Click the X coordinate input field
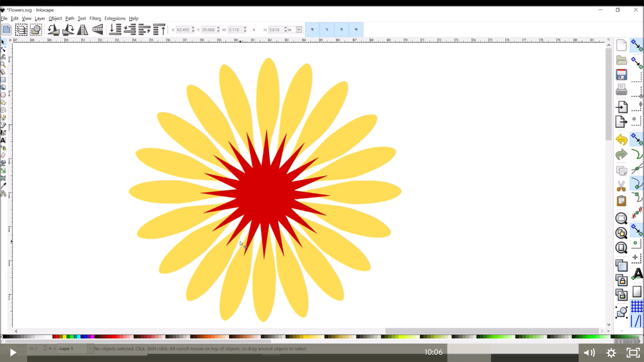This screenshot has height=362, width=644. click(x=183, y=30)
